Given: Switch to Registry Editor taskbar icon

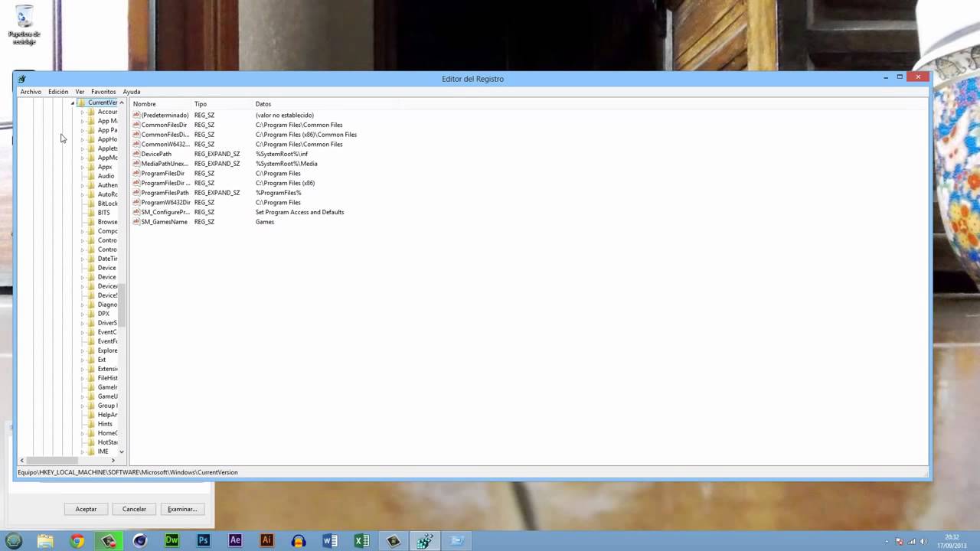Looking at the screenshot, I should (425, 541).
